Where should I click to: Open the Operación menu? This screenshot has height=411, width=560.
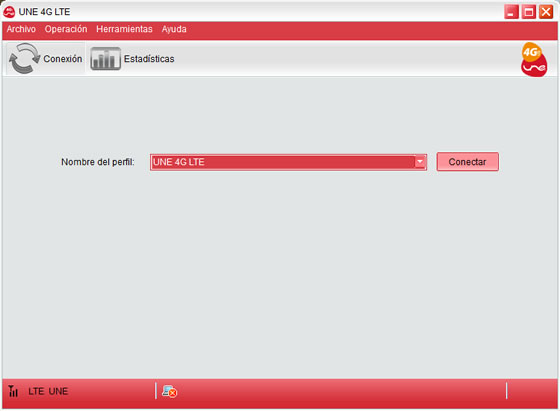click(66, 29)
